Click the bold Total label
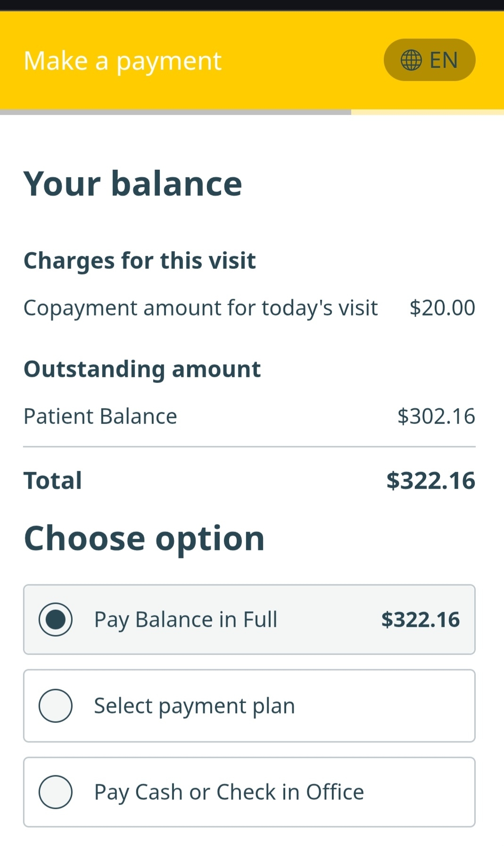 click(53, 481)
